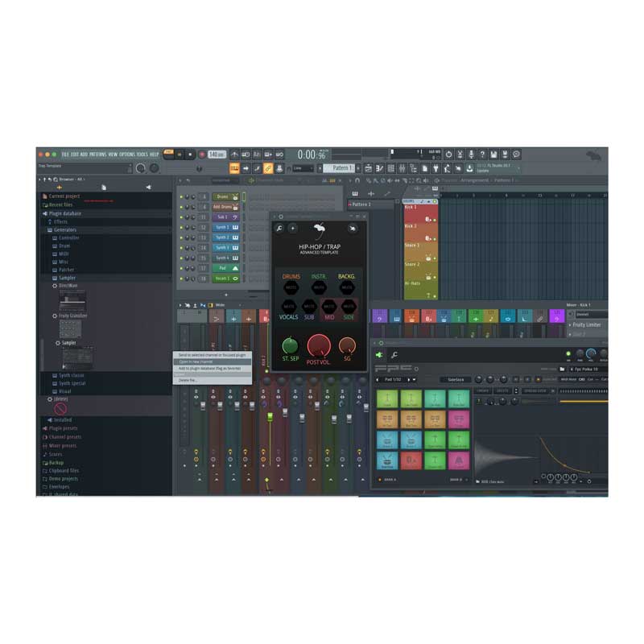Click the red record button
The height and width of the screenshot is (644, 644).
point(202,155)
